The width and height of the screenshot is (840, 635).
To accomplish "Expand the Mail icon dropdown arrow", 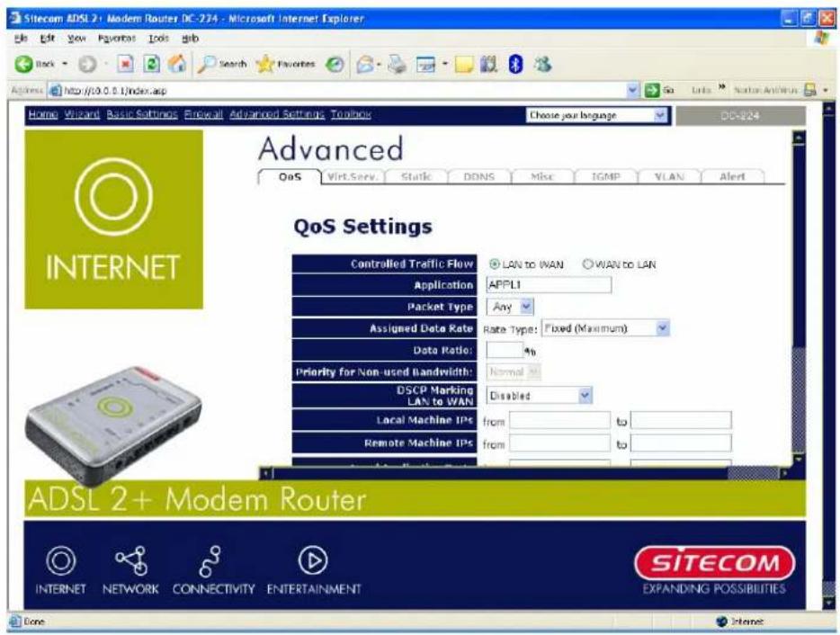I will pyautogui.click(x=379, y=64).
